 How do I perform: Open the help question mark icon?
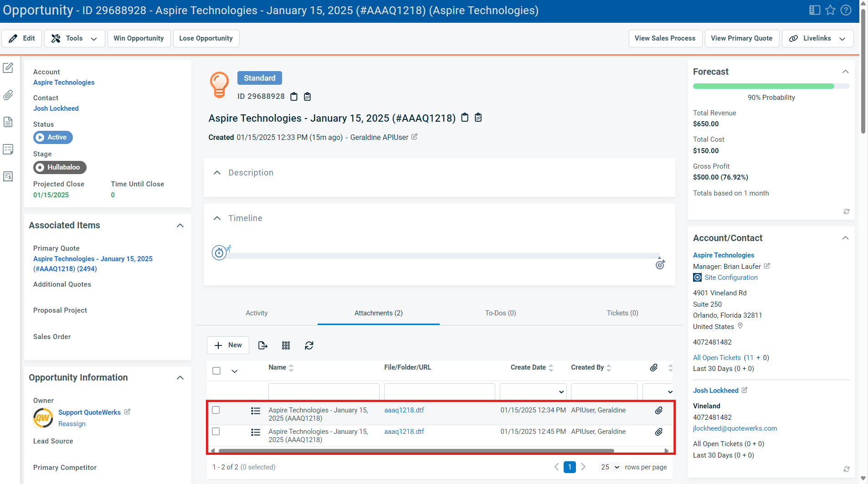[846, 10]
